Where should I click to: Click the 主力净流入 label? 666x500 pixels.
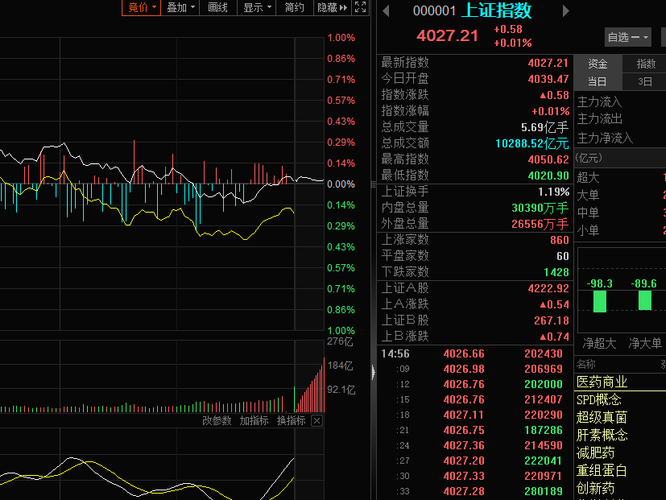pyautogui.click(x=605, y=138)
